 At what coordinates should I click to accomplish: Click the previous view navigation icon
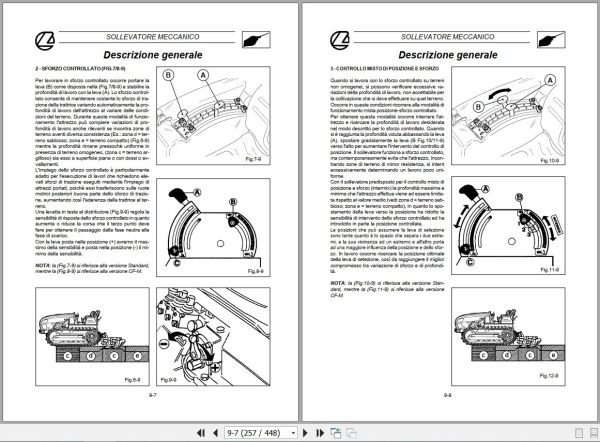tap(336, 433)
